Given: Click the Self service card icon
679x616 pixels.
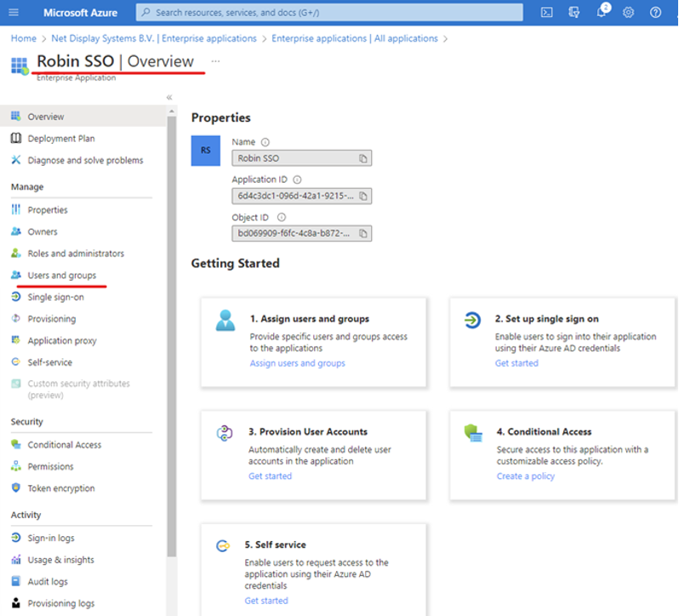Looking at the screenshot, I should pyautogui.click(x=223, y=546).
